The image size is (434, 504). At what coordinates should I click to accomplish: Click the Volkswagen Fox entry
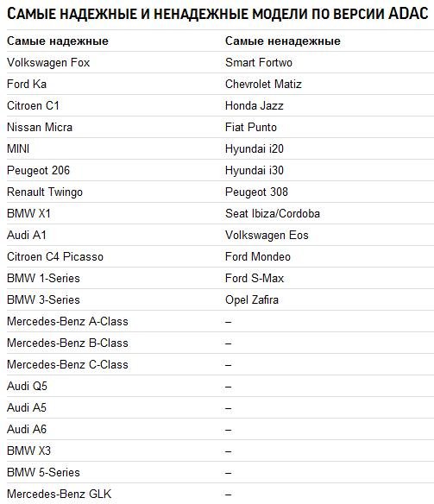[48, 63]
